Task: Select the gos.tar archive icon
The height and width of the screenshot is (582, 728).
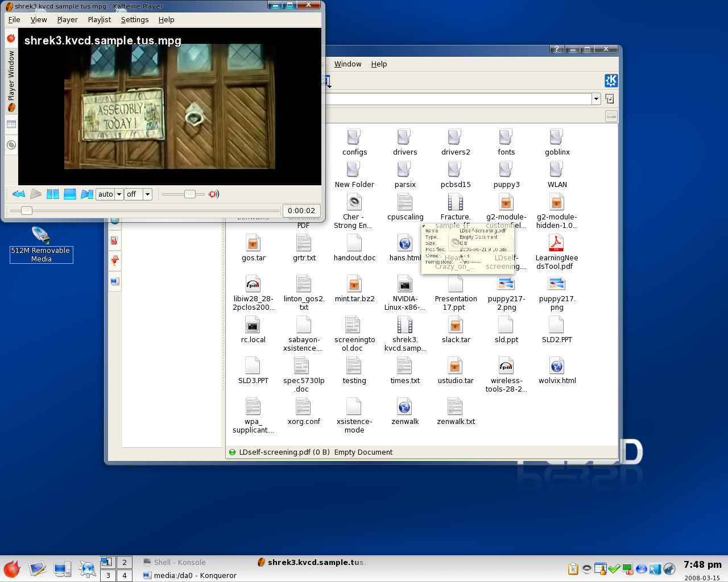Action: pos(253,243)
